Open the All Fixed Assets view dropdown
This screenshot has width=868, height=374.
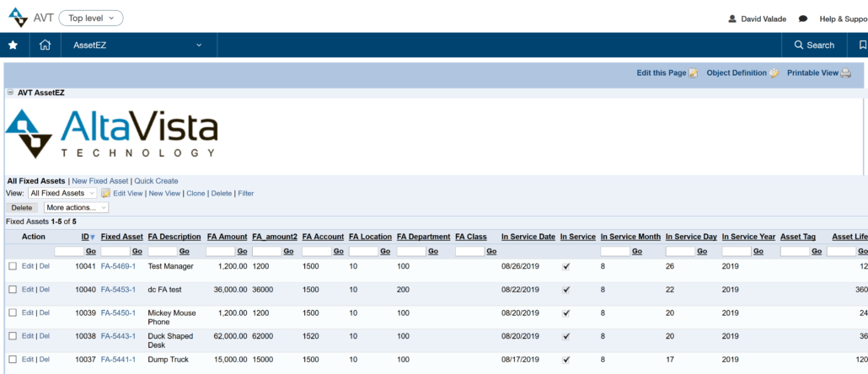click(x=62, y=193)
